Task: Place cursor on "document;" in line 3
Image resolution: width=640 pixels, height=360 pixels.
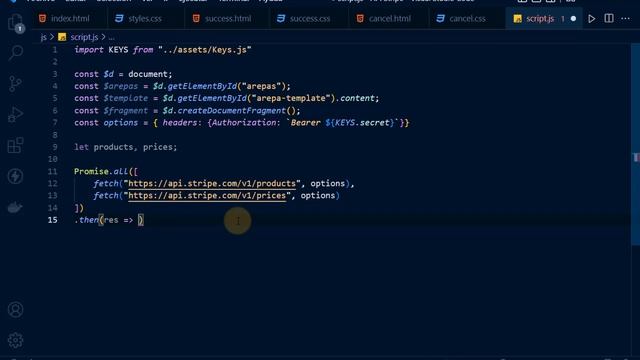Action: point(150,74)
